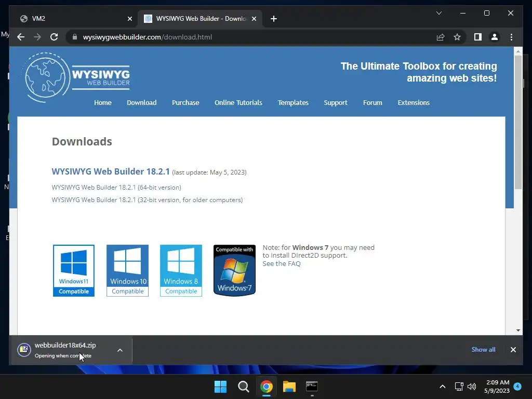Click the WYSIWYG Web Builder logo
Screen dimensions: 532x399
pyautogui.click(x=77, y=77)
